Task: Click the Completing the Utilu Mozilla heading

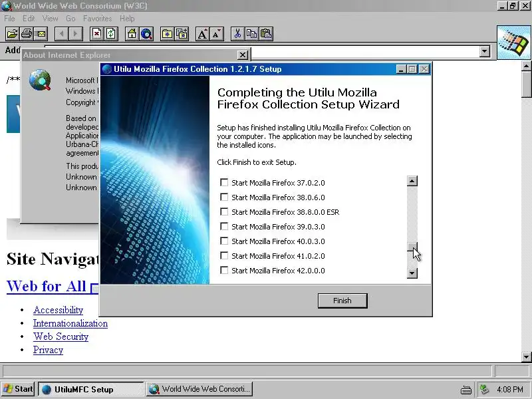Action: [x=308, y=98]
